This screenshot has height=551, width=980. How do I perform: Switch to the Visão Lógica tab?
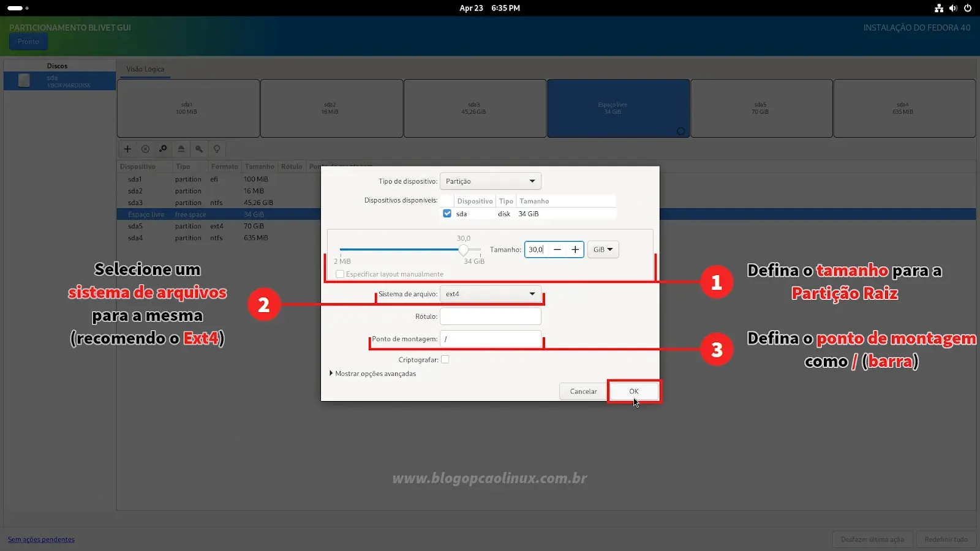(x=145, y=69)
